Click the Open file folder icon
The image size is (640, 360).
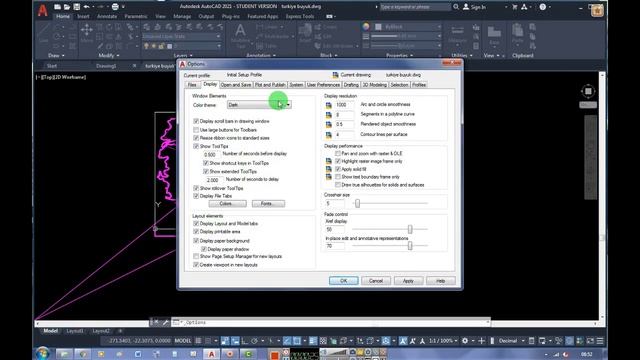coord(67,7)
